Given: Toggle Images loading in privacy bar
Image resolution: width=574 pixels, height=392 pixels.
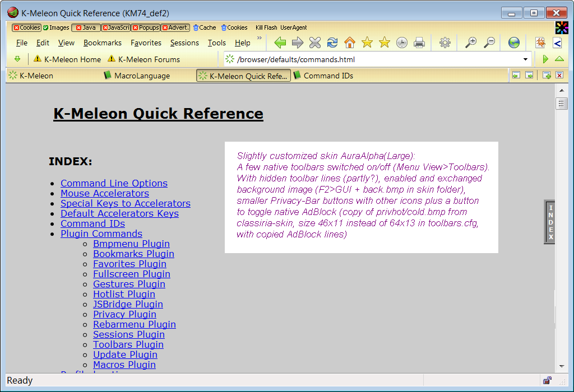Looking at the screenshot, I should coord(56,27).
